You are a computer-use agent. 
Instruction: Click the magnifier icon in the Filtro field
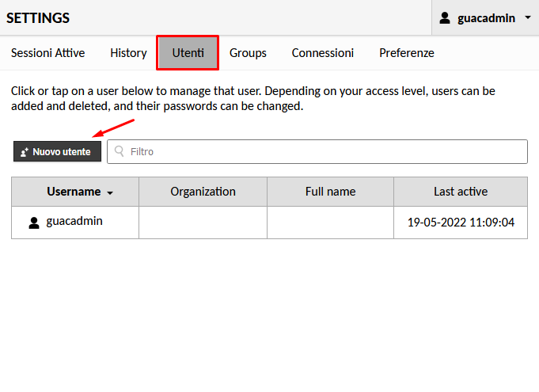point(120,151)
